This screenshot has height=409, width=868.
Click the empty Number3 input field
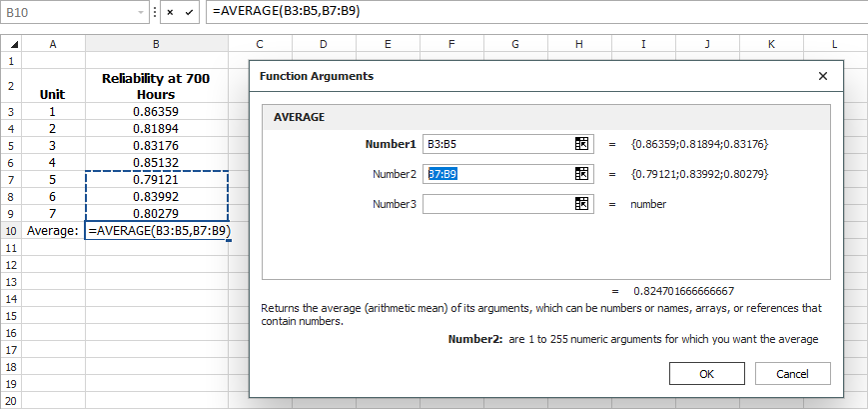pos(496,204)
